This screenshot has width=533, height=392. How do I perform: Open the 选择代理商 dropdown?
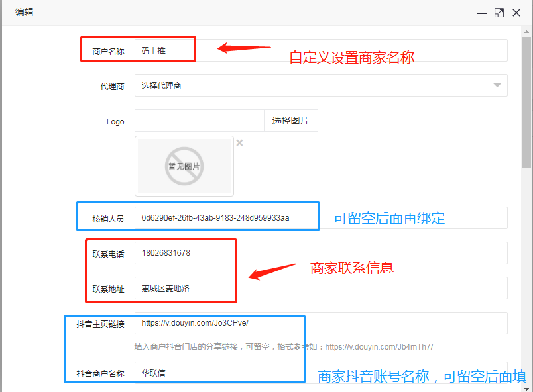[x=321, y=85]
